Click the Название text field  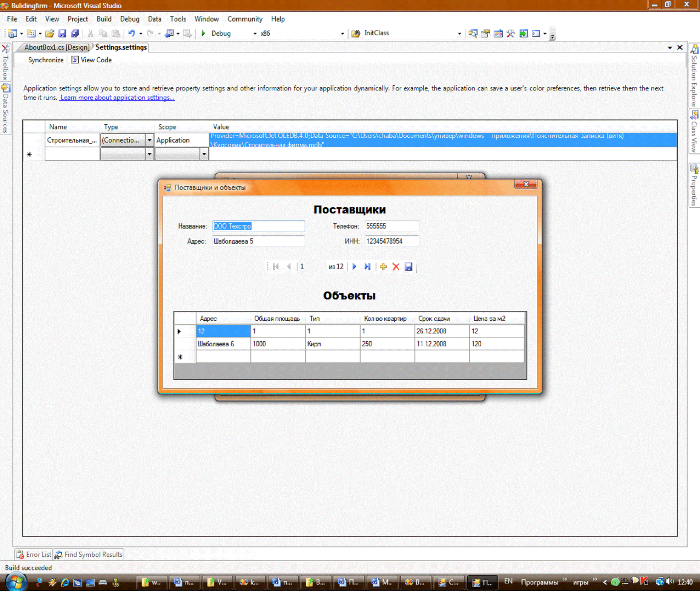coord(258,226)
